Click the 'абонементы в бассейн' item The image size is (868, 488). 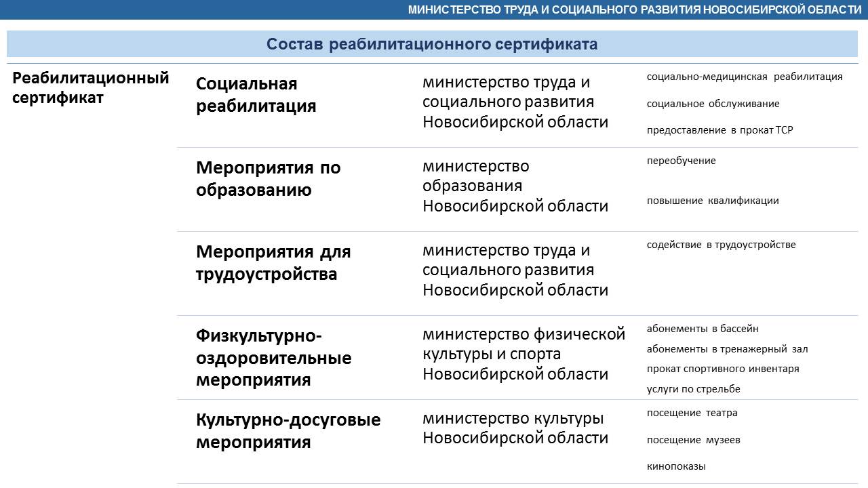click(703, 329)
